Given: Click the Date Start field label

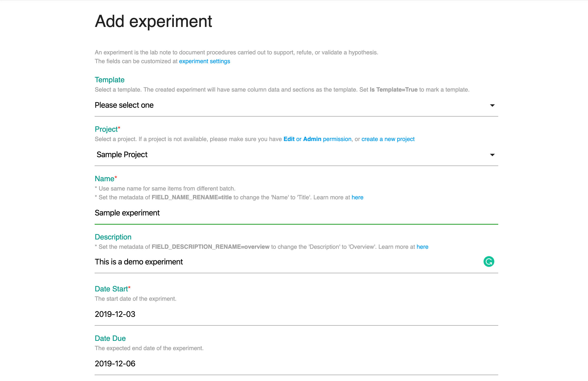Looking at the screenshot, I should point(111,289).
